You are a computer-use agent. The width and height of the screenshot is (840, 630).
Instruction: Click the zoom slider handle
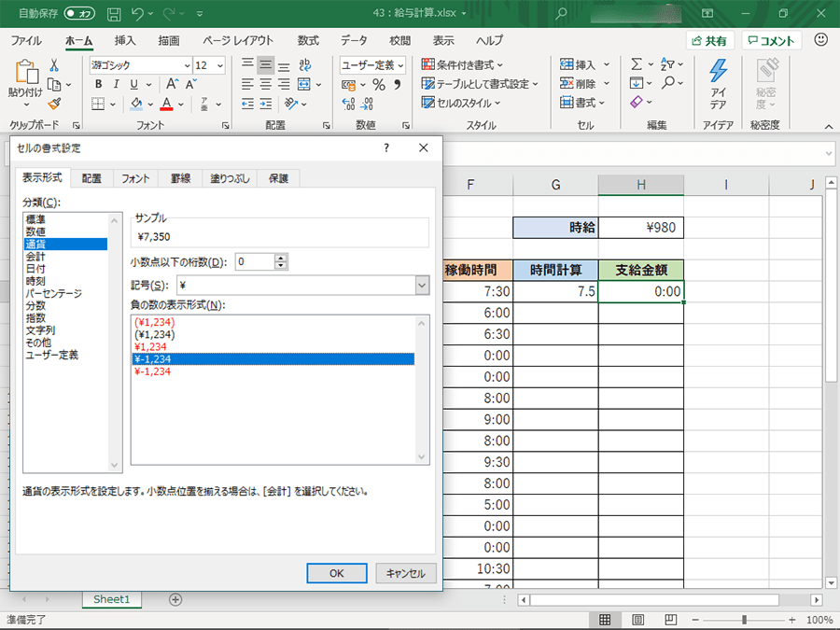click(744, 620)
